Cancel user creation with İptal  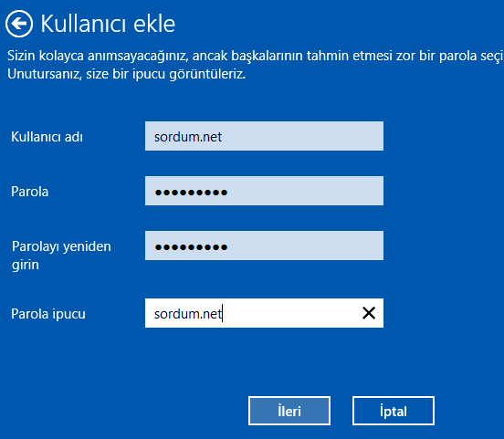tap(394, 411)
